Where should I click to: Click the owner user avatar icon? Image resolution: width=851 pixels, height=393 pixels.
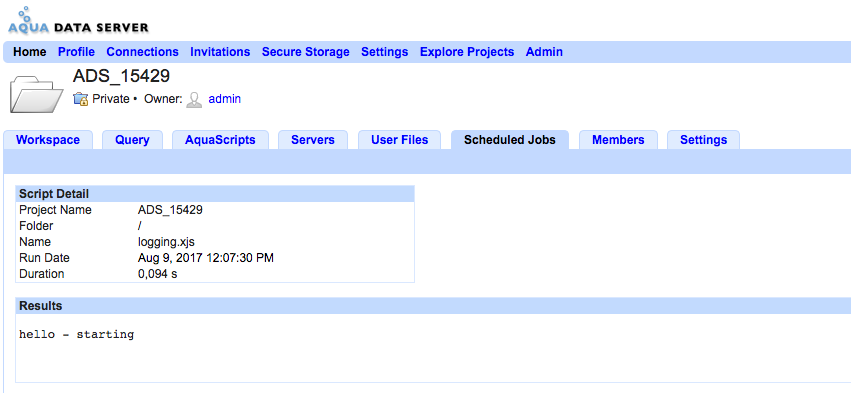pos(194,99)
